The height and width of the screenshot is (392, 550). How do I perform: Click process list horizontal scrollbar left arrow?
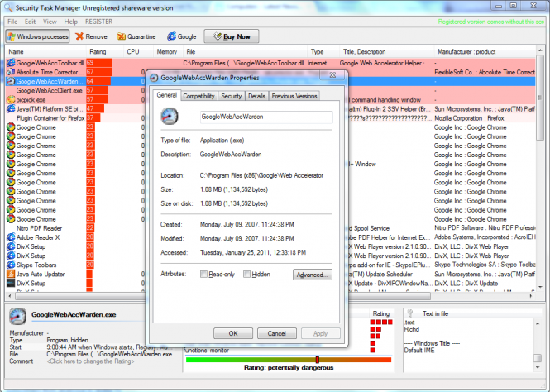[x=10, y=296]
